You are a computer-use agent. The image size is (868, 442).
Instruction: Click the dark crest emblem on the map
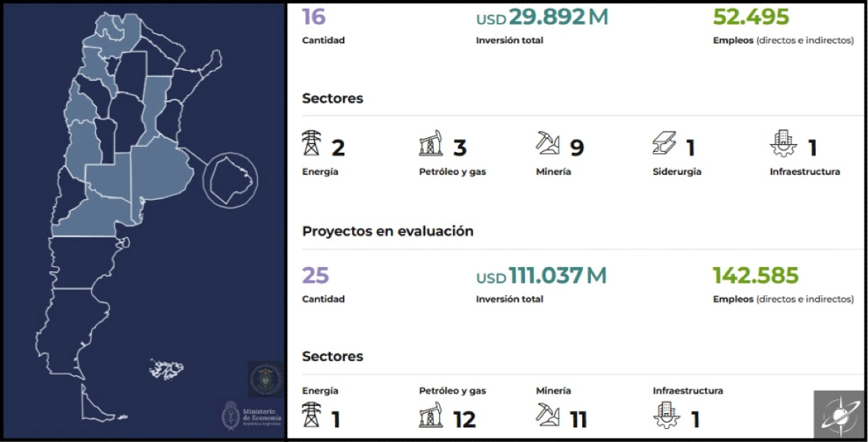pyautogui.click(x=266, y=379)
